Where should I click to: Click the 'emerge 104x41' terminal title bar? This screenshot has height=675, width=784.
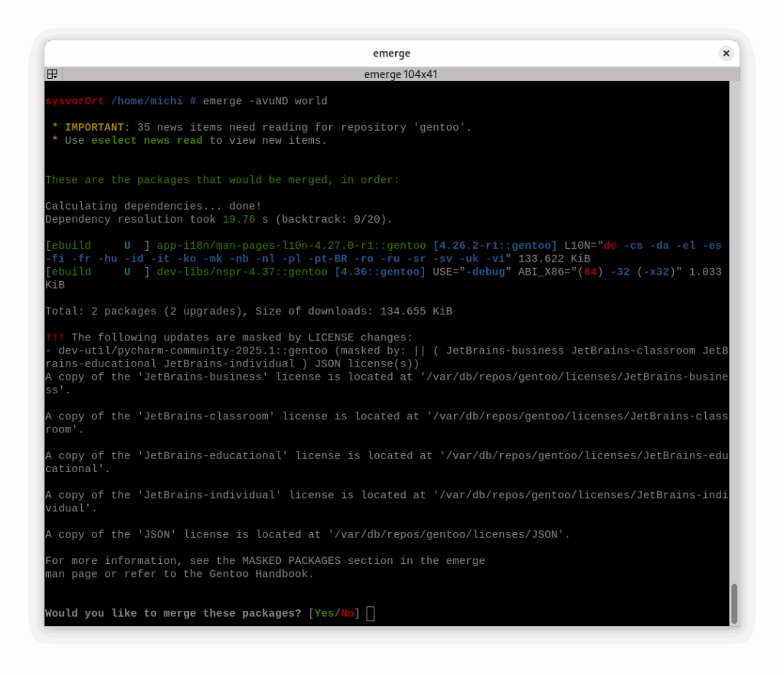click(x=400, y=74)
